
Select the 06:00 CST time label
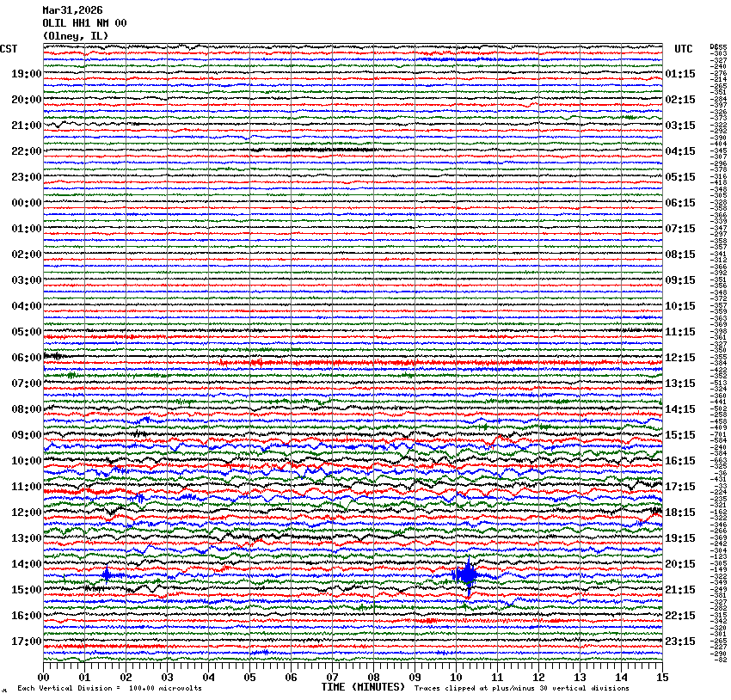point(27,358)
